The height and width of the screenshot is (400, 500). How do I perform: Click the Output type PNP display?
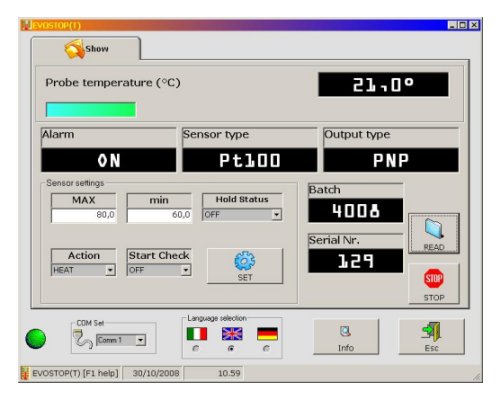(391, 160)
